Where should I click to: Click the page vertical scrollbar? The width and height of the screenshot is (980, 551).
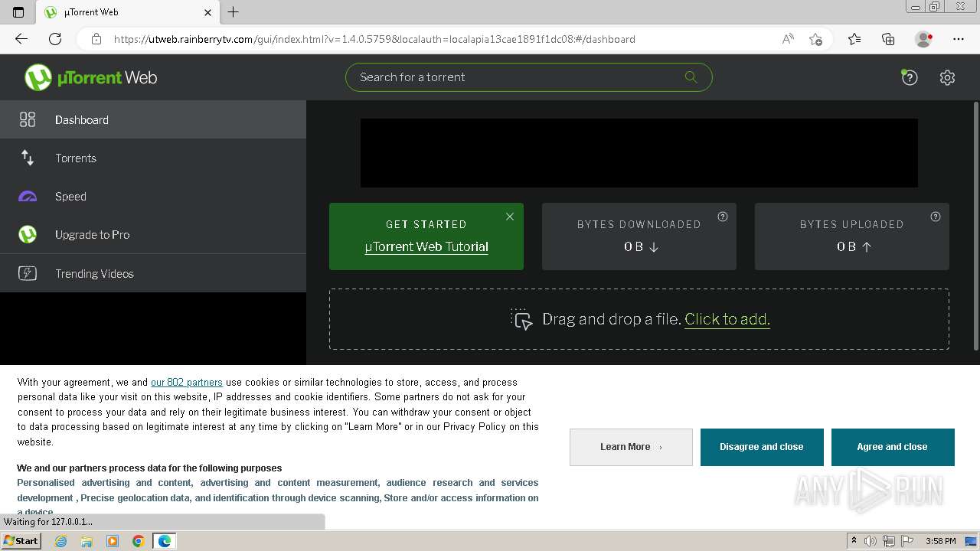tap(976, 226)
